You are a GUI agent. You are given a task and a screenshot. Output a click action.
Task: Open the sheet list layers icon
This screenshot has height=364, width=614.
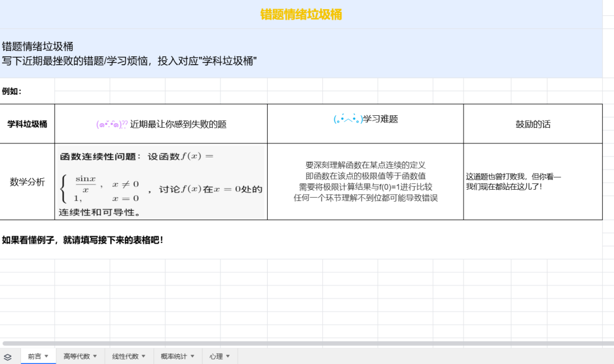tap(8, 357)
